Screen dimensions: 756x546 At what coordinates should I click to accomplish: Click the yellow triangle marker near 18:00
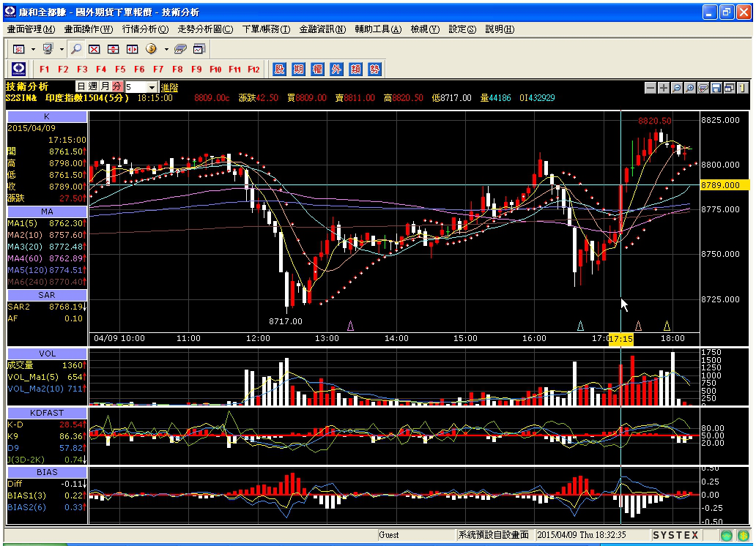667,326
